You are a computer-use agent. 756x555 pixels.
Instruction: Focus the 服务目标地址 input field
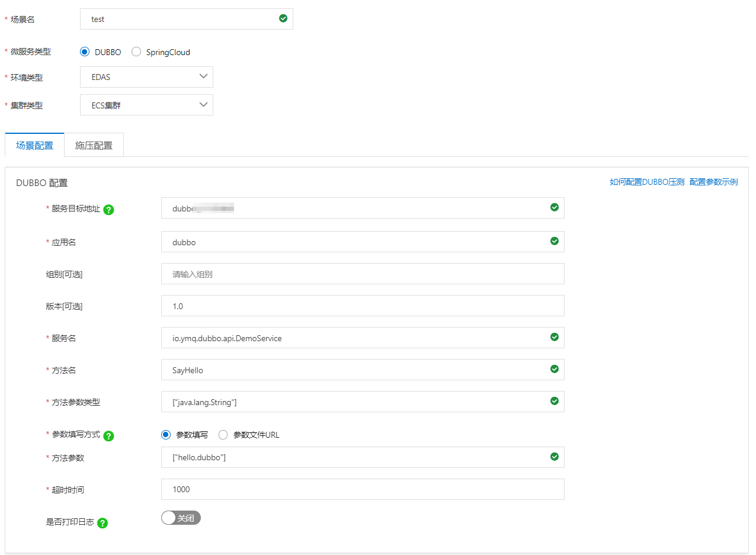363,208
